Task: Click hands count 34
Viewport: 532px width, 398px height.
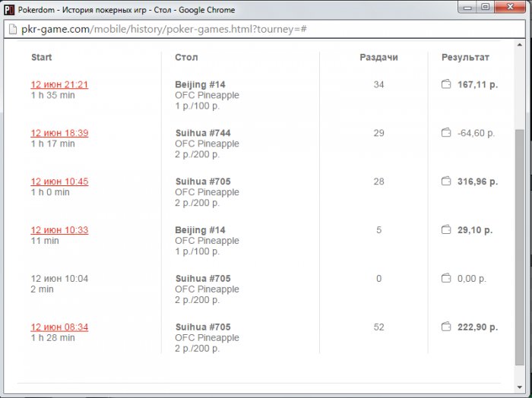Action: (x=378, y=84)
